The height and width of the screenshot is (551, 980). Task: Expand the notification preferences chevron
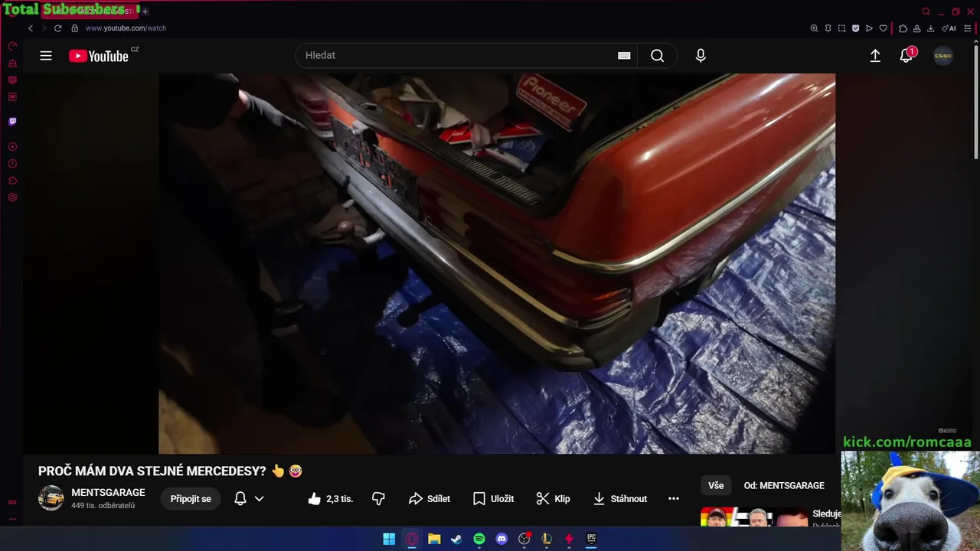pos(260,499)
